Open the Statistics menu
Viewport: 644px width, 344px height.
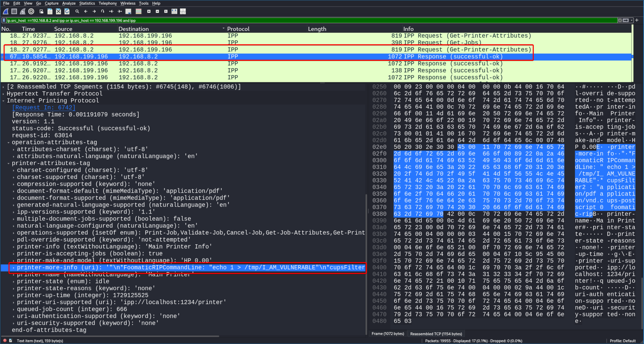pos(87,3)
